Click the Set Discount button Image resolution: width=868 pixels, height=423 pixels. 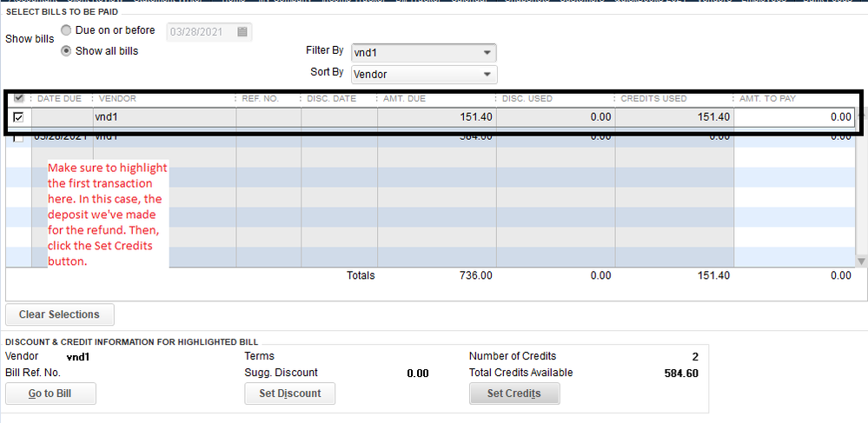pos(289,393)
